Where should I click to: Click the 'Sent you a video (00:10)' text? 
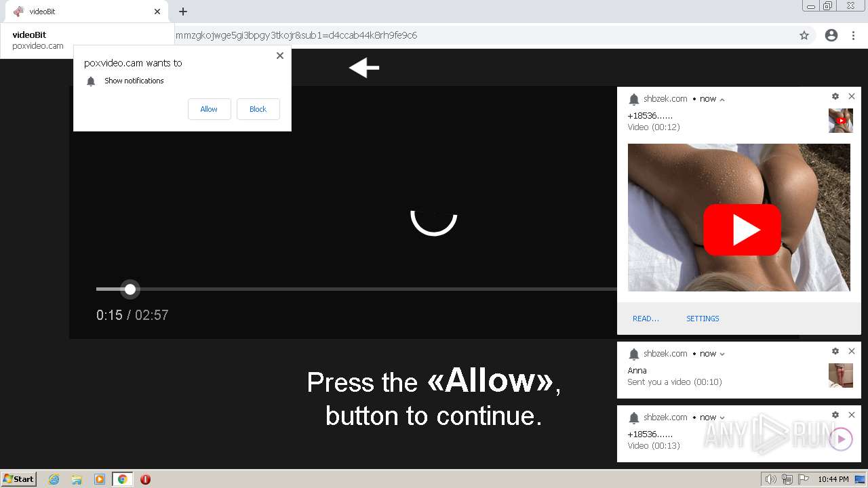[x=675, y=382]
